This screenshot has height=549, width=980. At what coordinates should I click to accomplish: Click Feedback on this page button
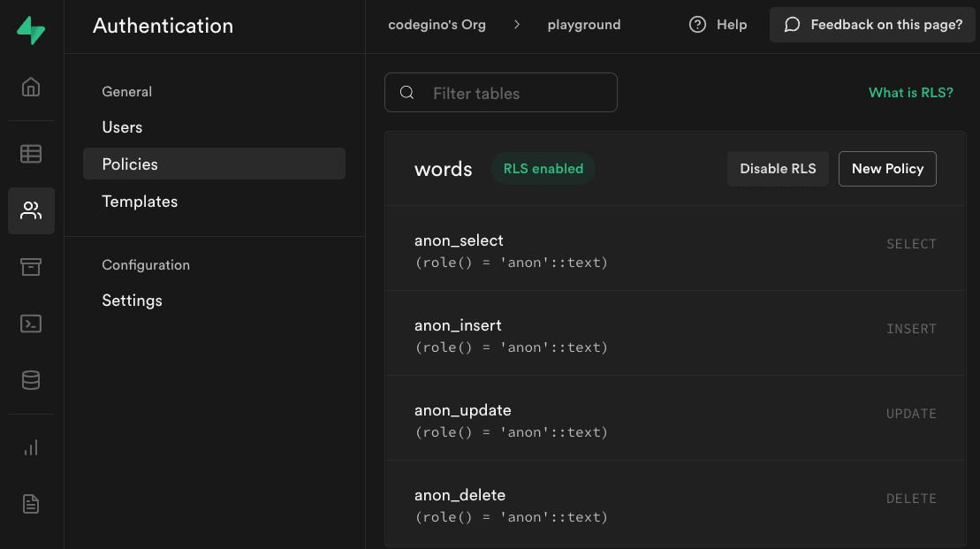(x=871, y=24)
